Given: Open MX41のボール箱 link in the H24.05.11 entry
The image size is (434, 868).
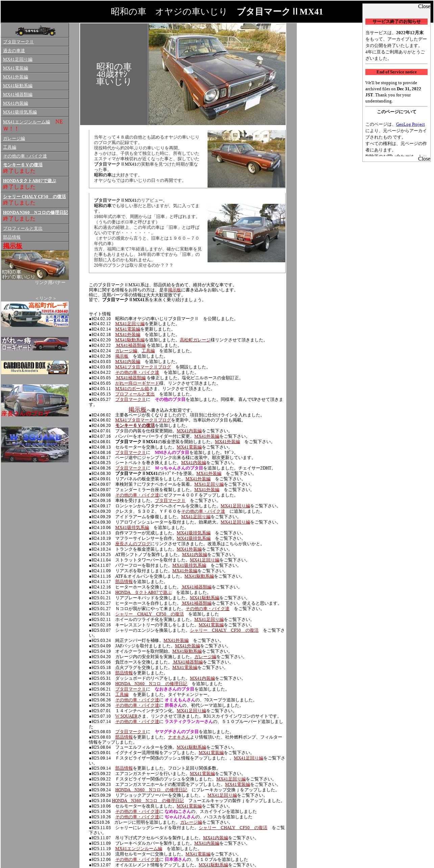Looking at the screenshot, I should pos(132,389).
